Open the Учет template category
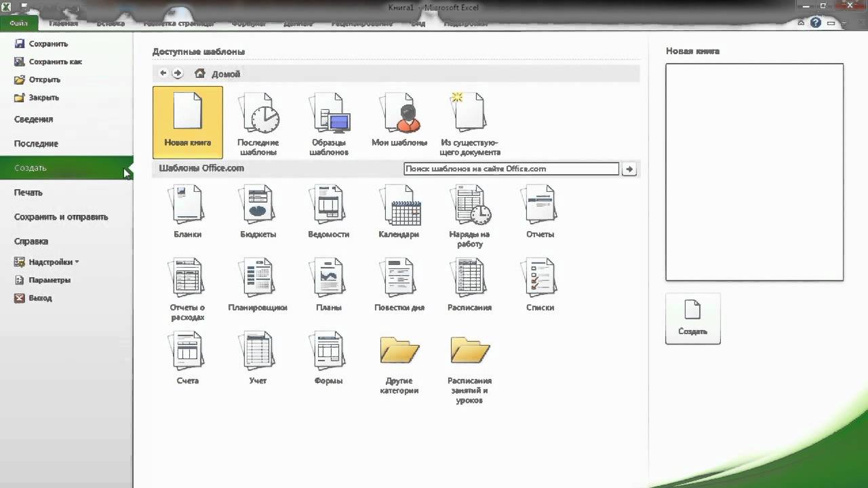Screen dimensions: 868x488 coord(258,358)
